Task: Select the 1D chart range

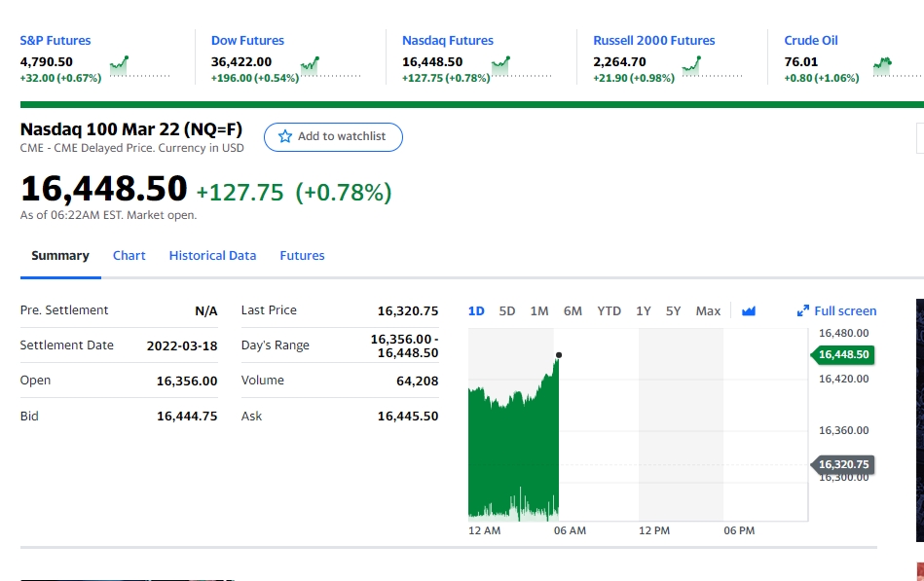Action: 476,311
